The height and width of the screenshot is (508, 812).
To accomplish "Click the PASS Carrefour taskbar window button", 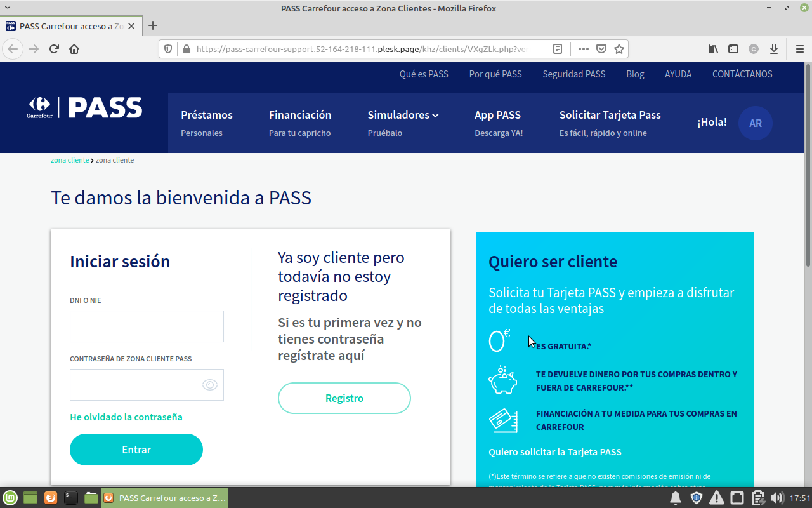I will coord(164,498).
